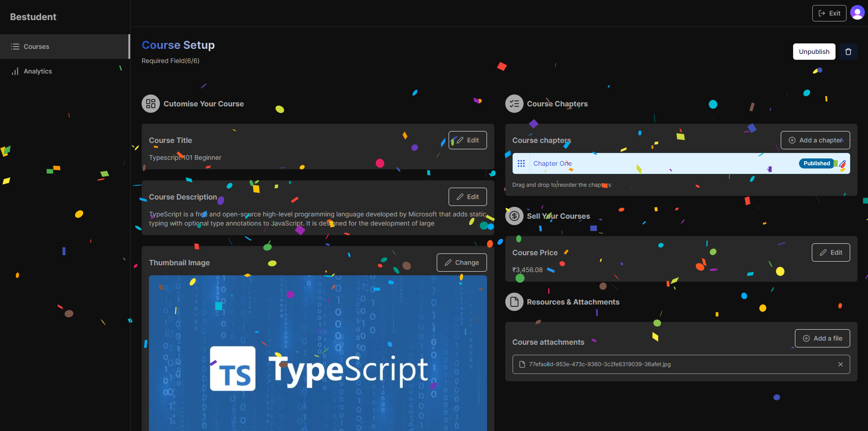Change the Thumbnail Image
Screen dimensions: 868x431
coord(462,263)
